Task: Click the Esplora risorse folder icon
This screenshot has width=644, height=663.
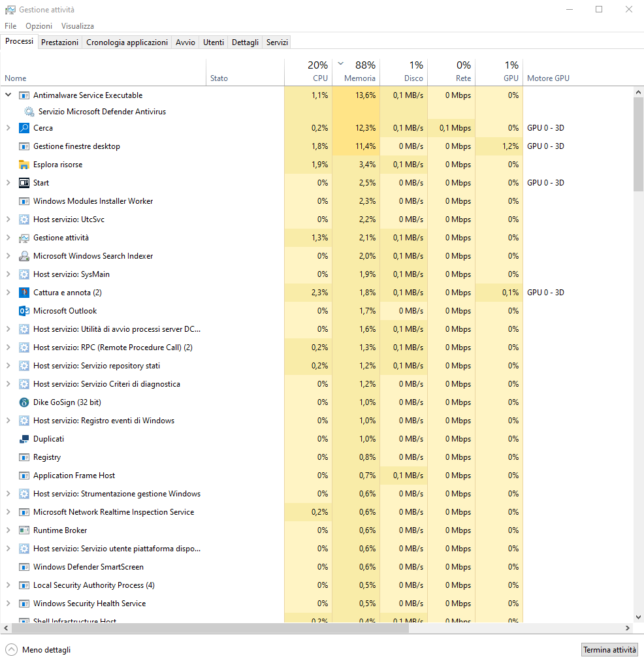Action: [x=24, y=165]
